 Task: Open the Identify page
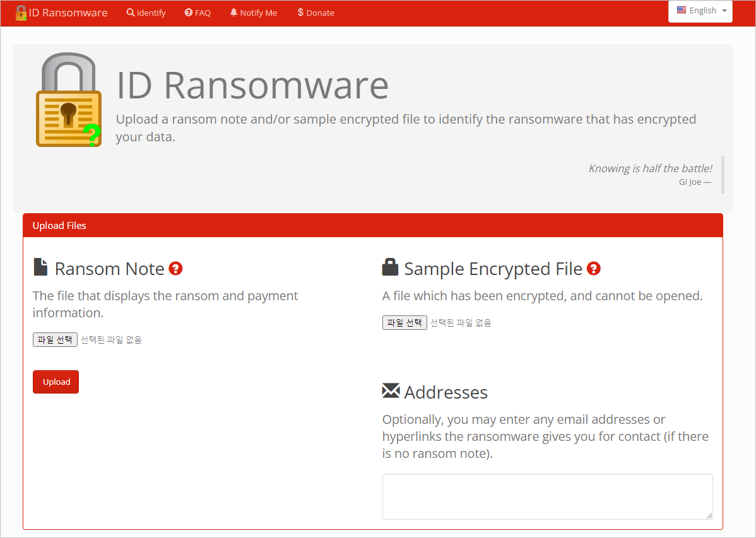click(x=146, y=13)
